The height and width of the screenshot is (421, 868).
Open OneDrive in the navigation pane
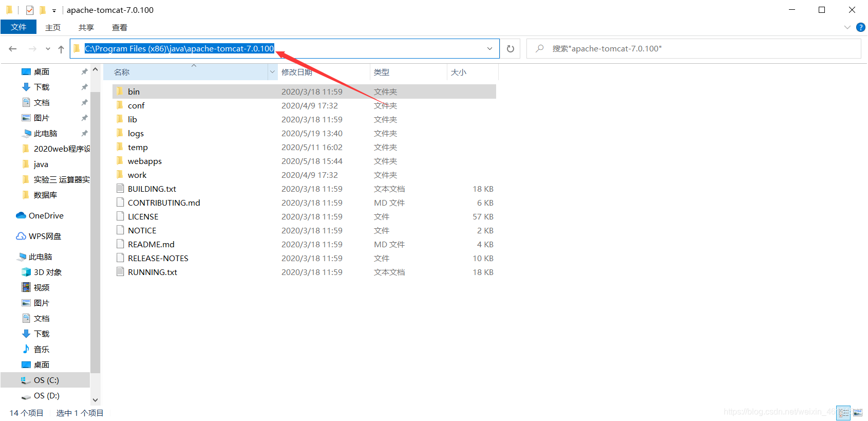pos(46,215)
